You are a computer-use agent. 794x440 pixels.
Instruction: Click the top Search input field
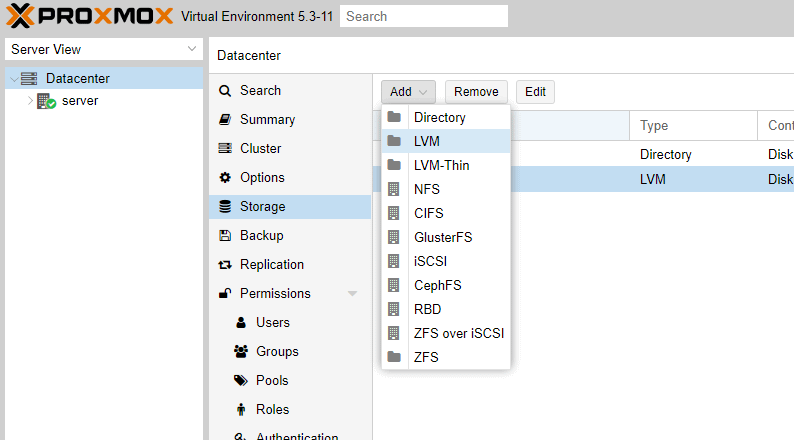coord(424,16)
